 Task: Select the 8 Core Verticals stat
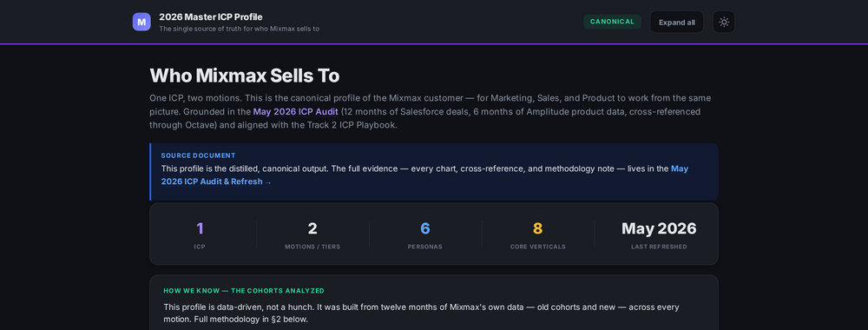pos(537,234)
